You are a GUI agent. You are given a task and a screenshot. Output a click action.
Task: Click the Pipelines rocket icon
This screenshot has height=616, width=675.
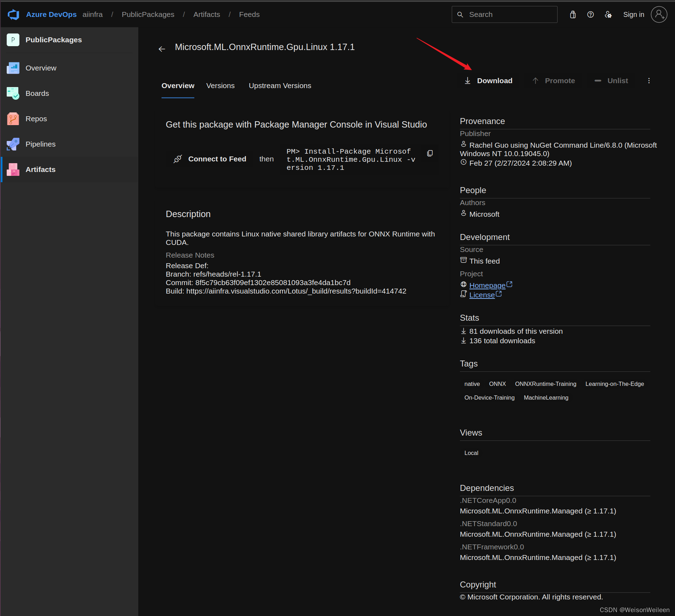click(13, 144)
